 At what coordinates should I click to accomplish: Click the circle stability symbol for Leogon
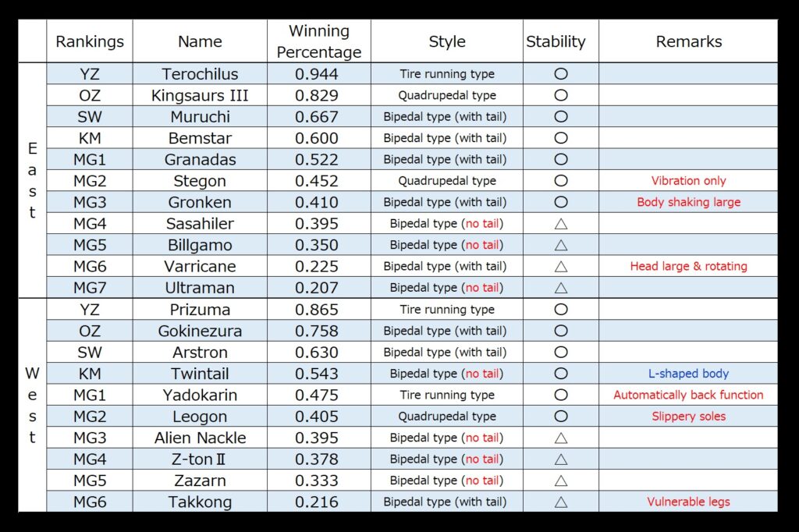tap(560, 417)
